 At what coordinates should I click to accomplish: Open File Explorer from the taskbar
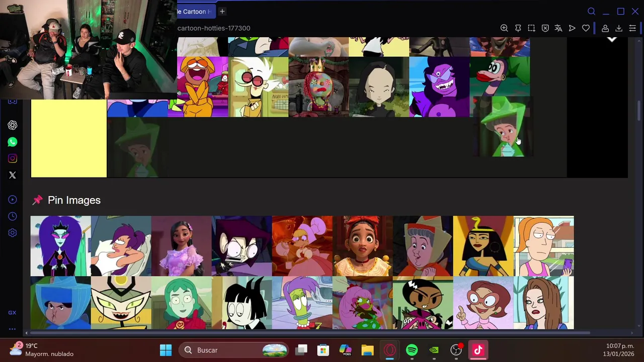pos(367,350)
